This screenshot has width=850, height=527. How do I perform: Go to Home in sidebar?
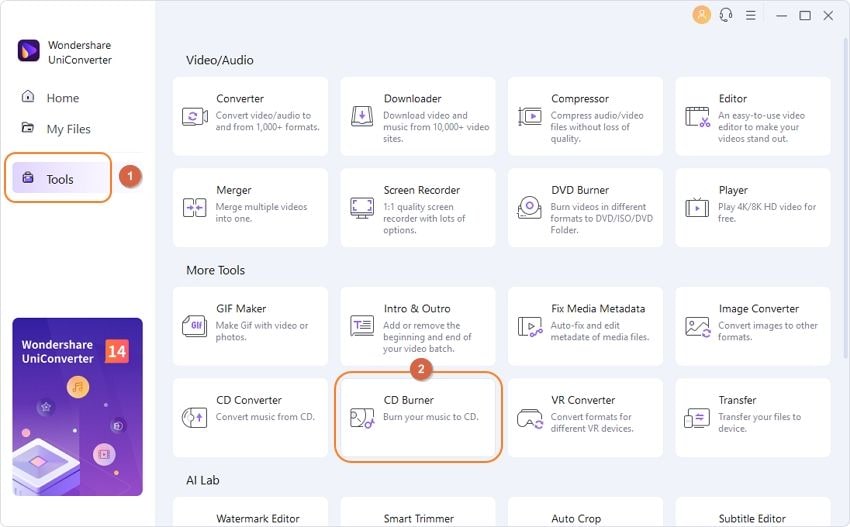[x=63, y=98]
